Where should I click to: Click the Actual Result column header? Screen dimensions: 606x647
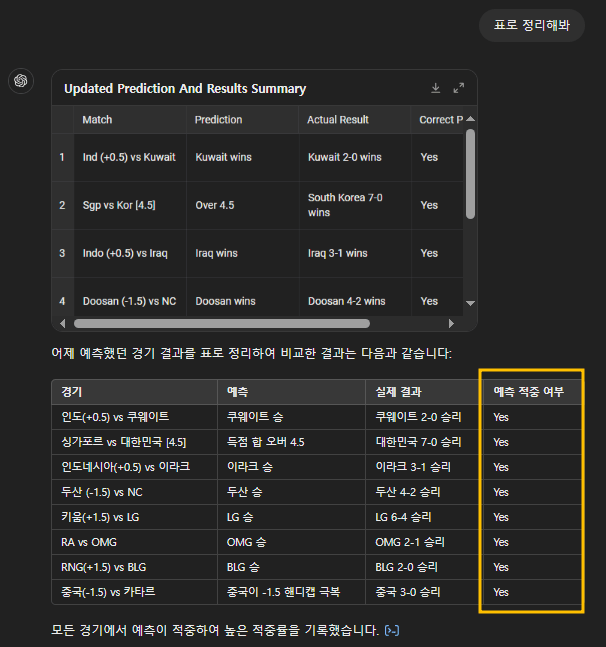[x=355, y=120]
